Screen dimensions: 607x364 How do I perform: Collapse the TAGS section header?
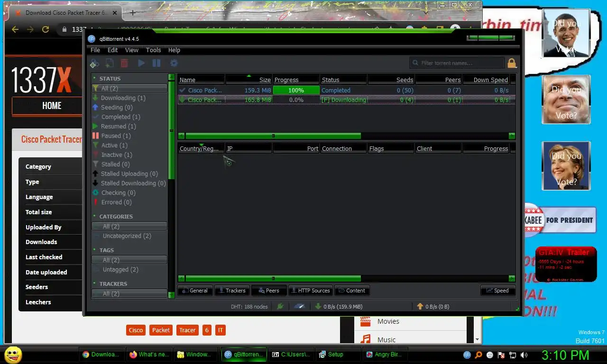[106, 250]
